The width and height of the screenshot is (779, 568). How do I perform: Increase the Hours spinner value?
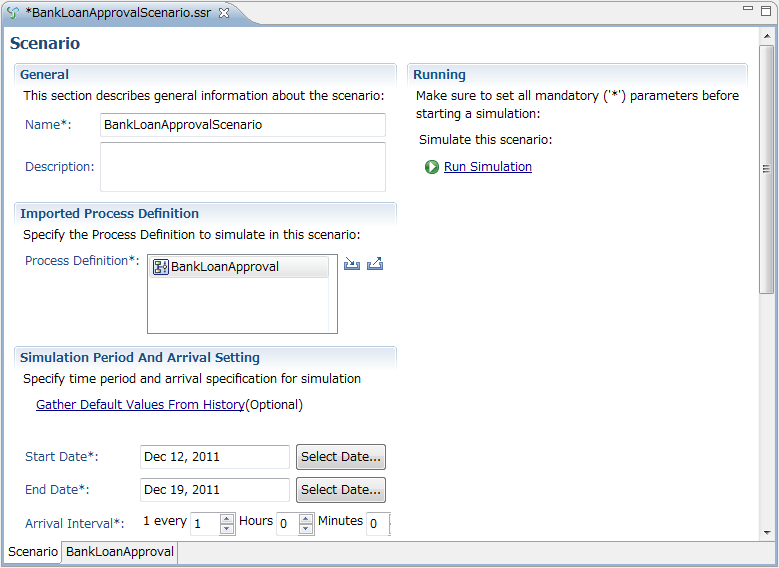tap(306, 519)
